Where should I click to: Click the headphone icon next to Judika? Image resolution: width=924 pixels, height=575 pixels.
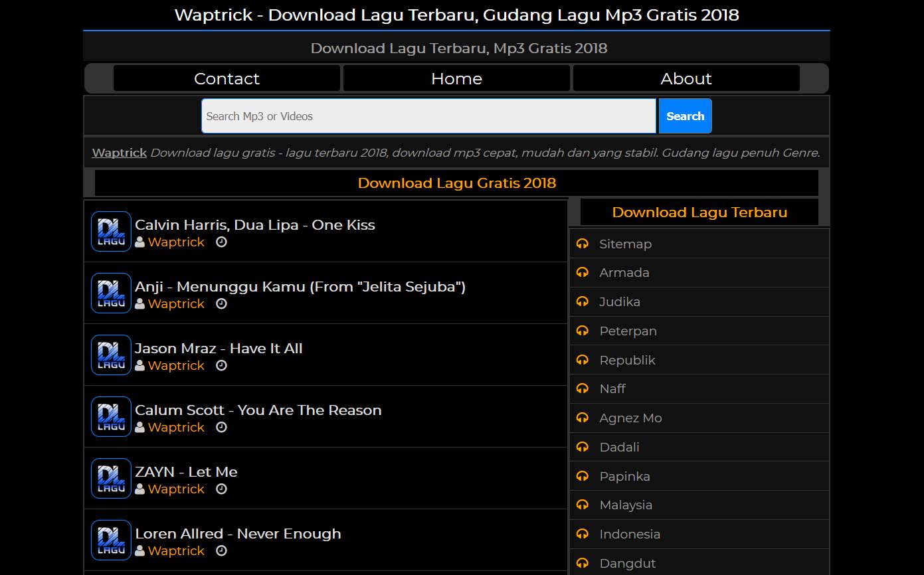coord(583,301)
